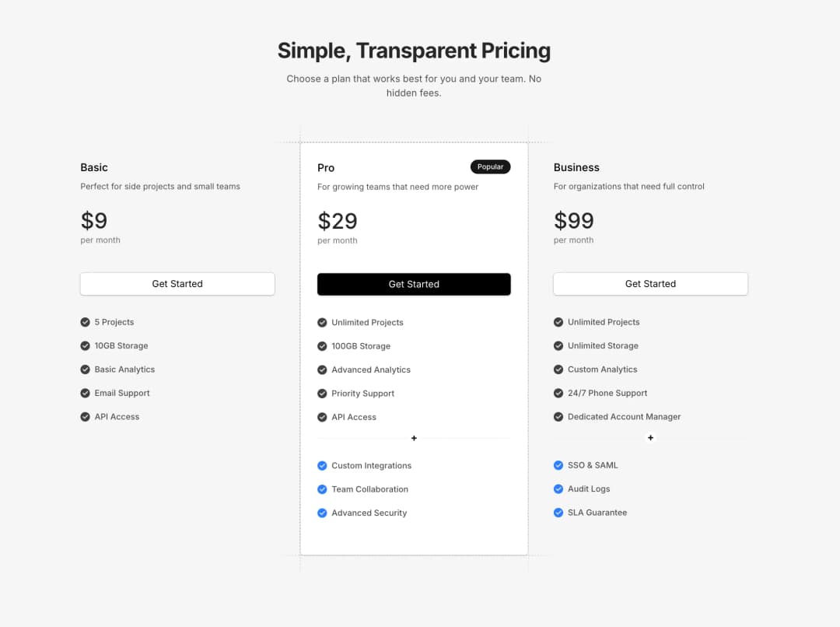Screen dimensions: 840x627
Task: Click the check icon beside Priority Support
Action: coord(321,393)
